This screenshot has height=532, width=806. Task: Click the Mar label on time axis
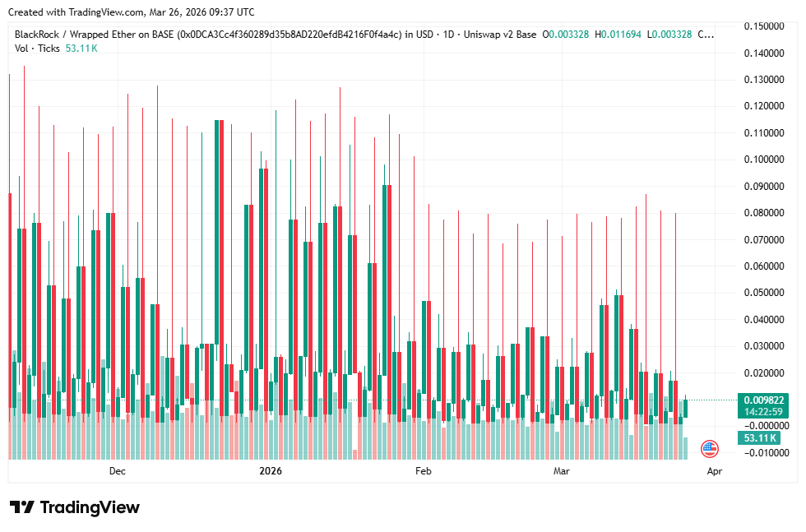[561, 471]
